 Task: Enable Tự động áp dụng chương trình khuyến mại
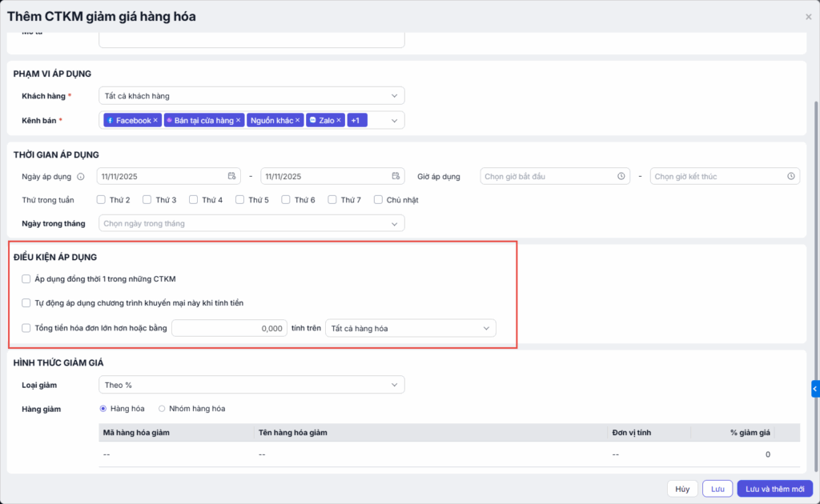pyautogui.click(x=26, y=303)
